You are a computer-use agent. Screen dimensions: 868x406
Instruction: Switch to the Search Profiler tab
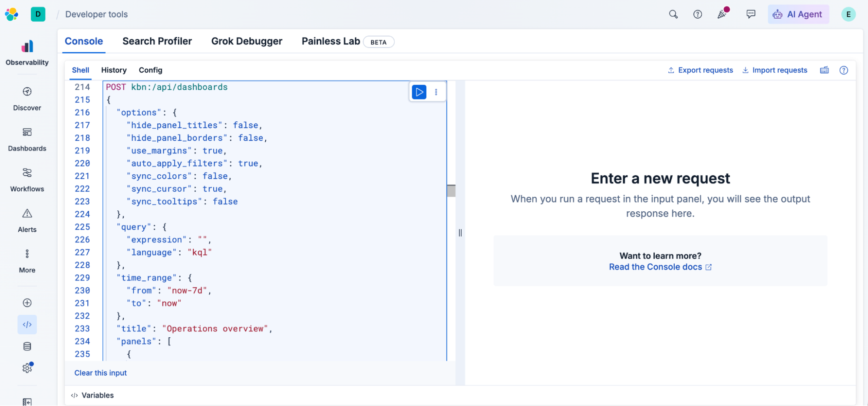pyautogui.click(x=157, y=41)
